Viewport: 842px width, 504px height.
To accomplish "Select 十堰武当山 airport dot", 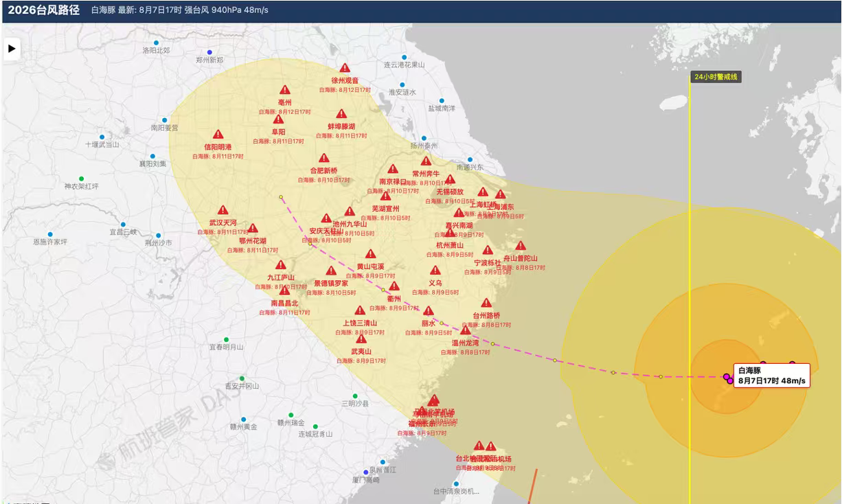I will pyautogui.click(x=102, y=137).
